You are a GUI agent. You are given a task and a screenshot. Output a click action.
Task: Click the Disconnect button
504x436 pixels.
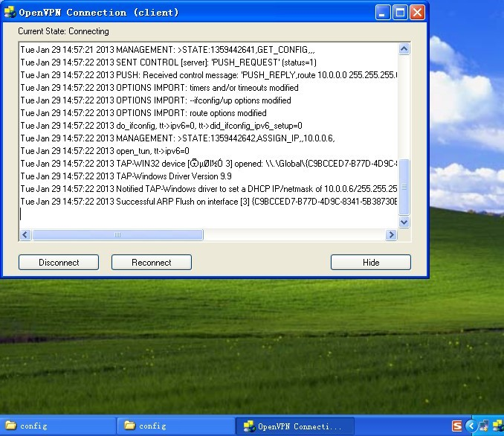(x=59, y=262)
